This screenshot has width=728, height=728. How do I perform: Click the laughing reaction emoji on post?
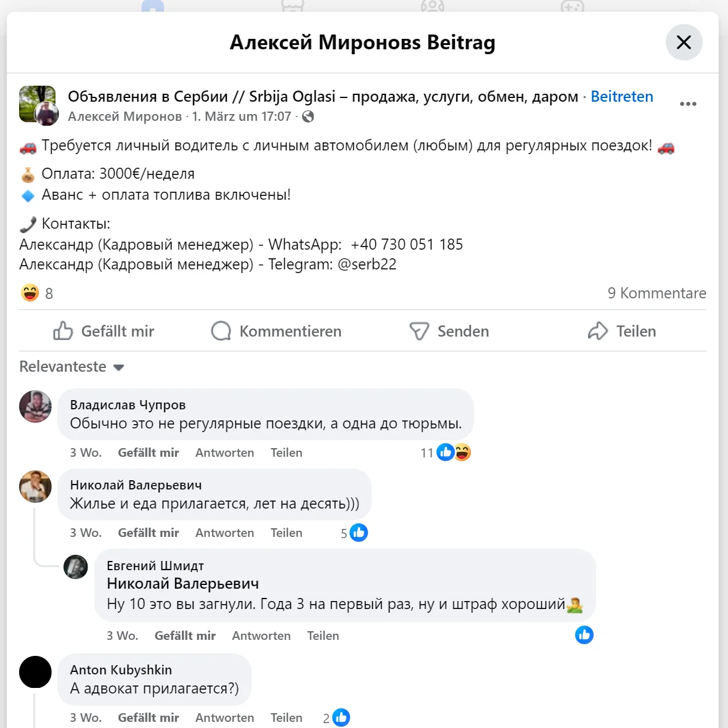30,293
